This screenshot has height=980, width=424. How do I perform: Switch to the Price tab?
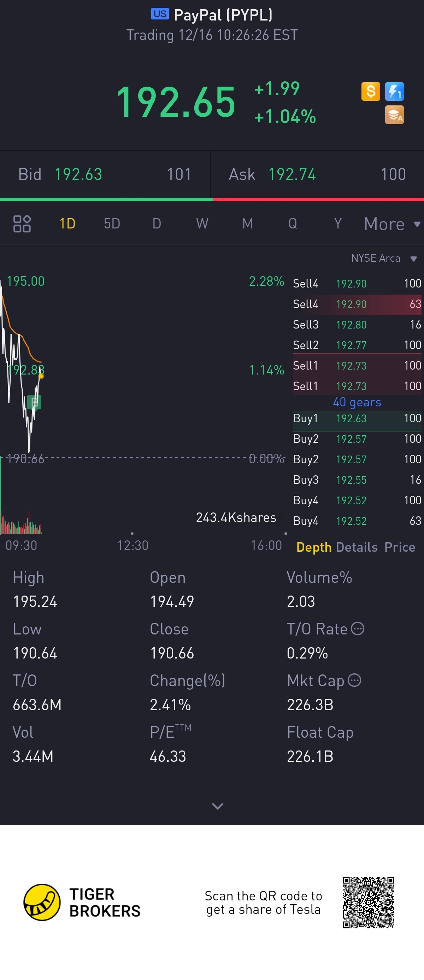coord(400,547)
